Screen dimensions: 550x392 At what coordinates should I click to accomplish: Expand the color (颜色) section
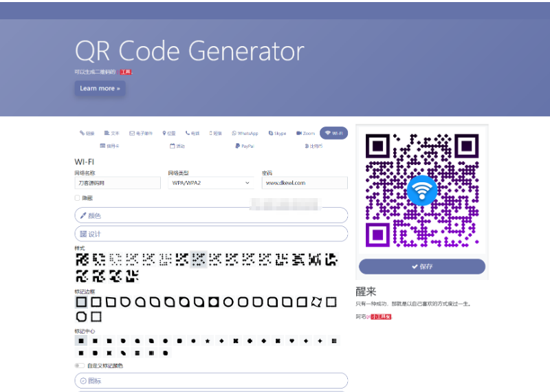[x=211, y=215]
